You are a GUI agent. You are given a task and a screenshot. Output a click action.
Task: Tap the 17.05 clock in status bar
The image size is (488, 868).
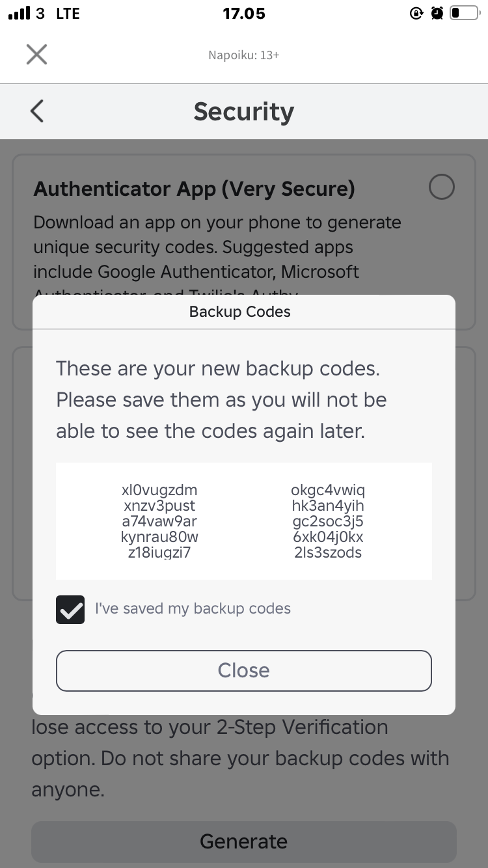pyautogui.click(x=244, y=14)
